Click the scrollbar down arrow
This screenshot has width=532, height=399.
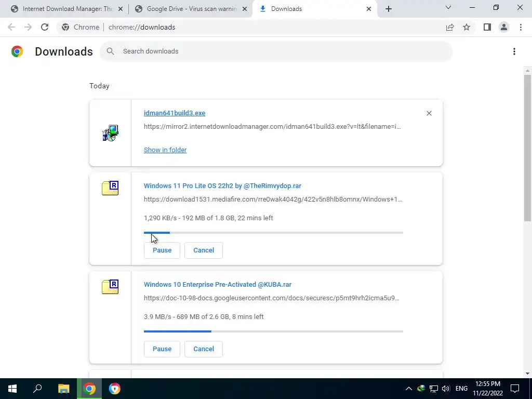[527, 374]
